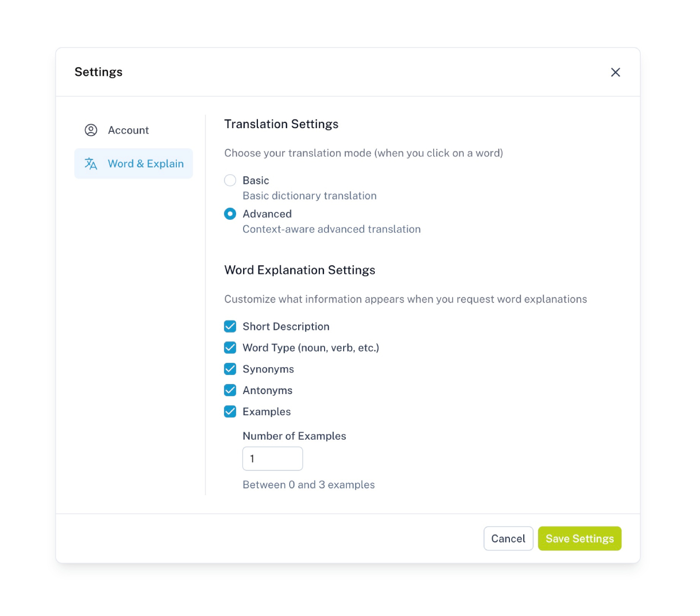Open the Account settings tab label
700x616 pixels.
click(128, 130)
